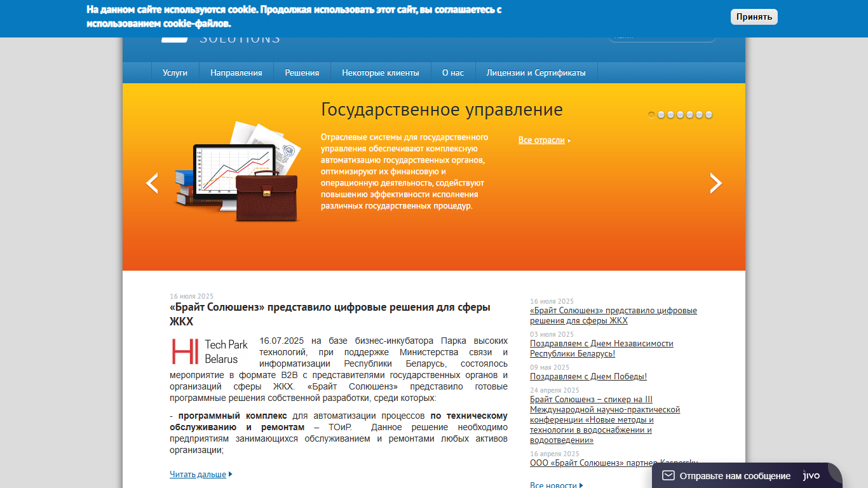Open the bold main article headline about ЖКХ
The image size is (868, 488).
330,315
